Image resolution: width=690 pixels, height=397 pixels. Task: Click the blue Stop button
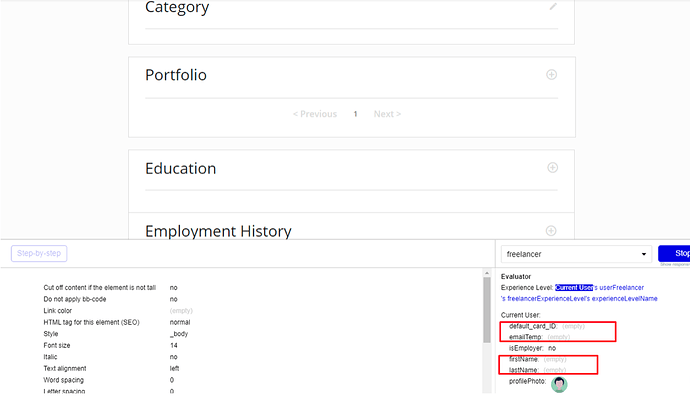tap(674, 254)
